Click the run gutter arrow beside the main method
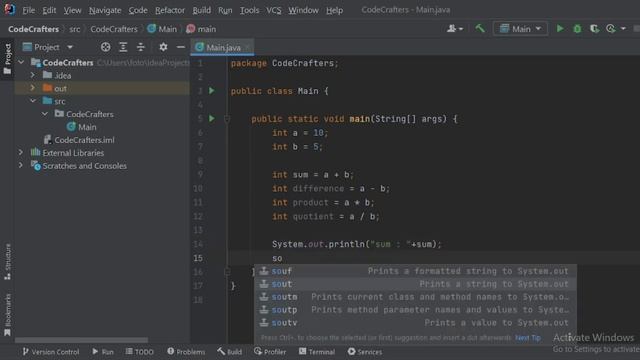This screenshot has width=640, height=360. (x=211, y=118)
